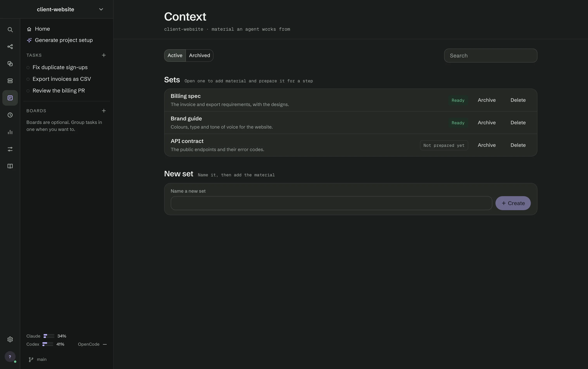588x369 pixels.
Task: Click the house icon beside Home
Action: [29, 29]
